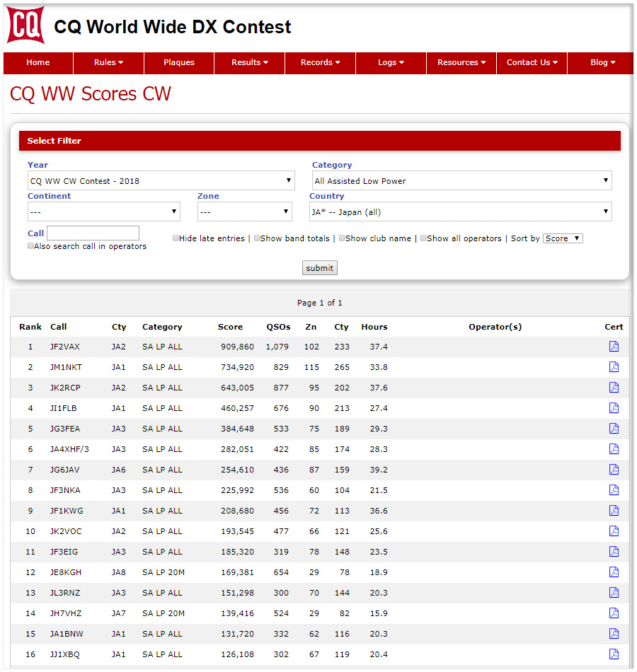Open JF1KWG's PDF certificate
Screen dimensions: 637x672
(613, 511)
